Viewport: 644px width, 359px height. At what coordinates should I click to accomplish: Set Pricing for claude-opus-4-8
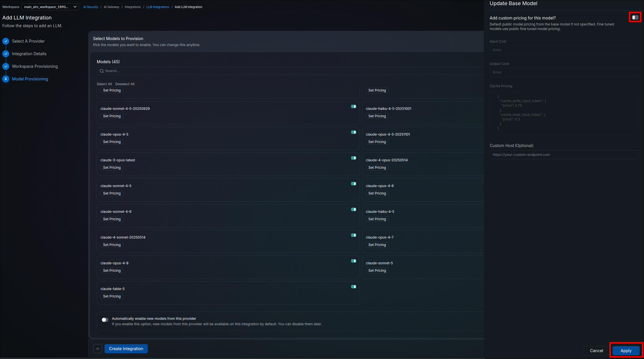(x=112, y=271)
